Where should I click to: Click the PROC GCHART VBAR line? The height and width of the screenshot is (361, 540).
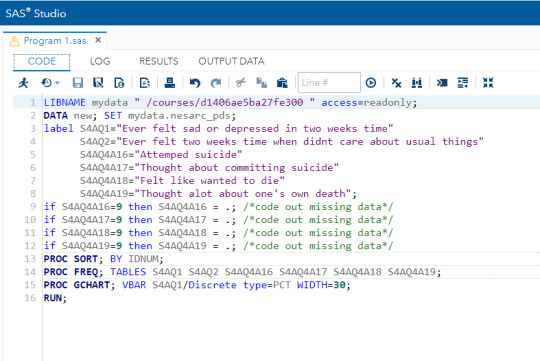pos(197,285)
